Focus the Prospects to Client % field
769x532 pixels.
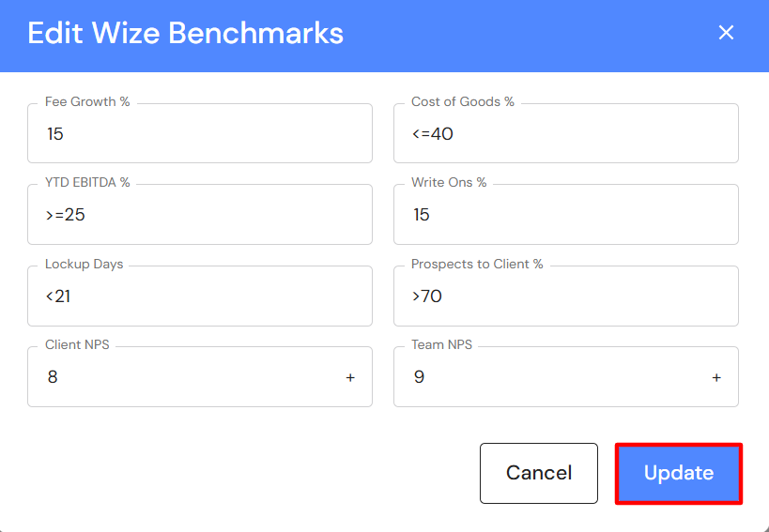click(565, 296)
